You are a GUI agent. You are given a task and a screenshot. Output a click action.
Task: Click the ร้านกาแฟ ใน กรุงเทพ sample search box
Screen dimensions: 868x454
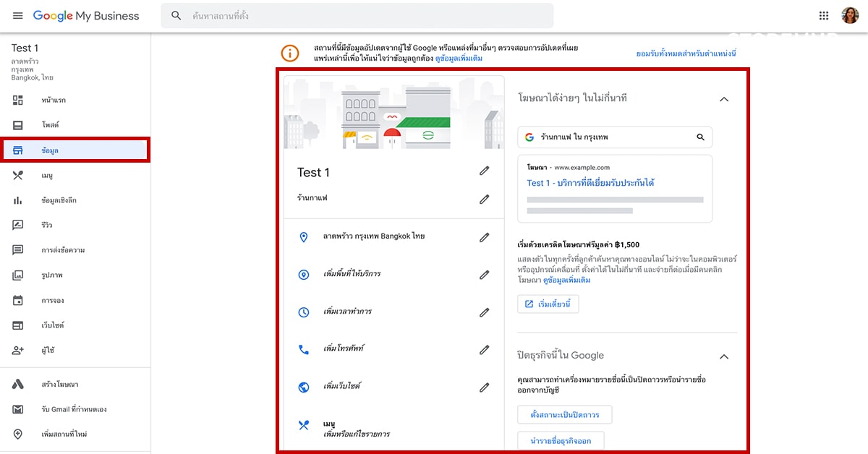[615, 137]
